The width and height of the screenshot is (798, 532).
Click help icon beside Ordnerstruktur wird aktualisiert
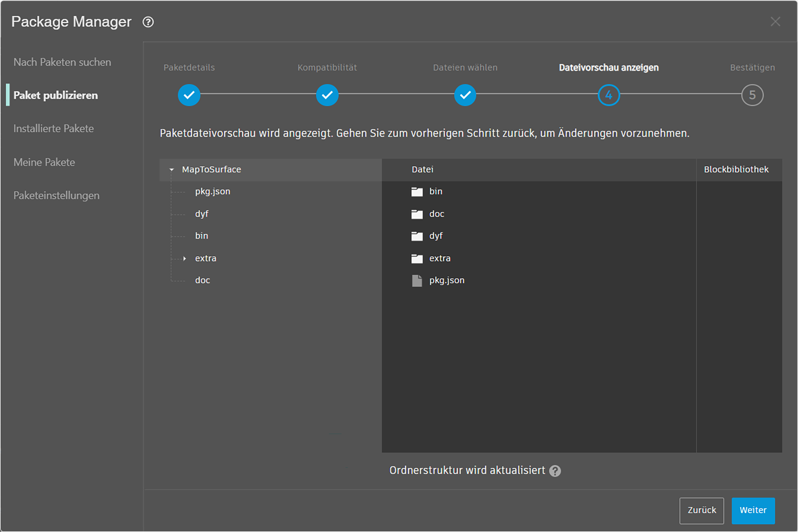[x=555, y=471]
